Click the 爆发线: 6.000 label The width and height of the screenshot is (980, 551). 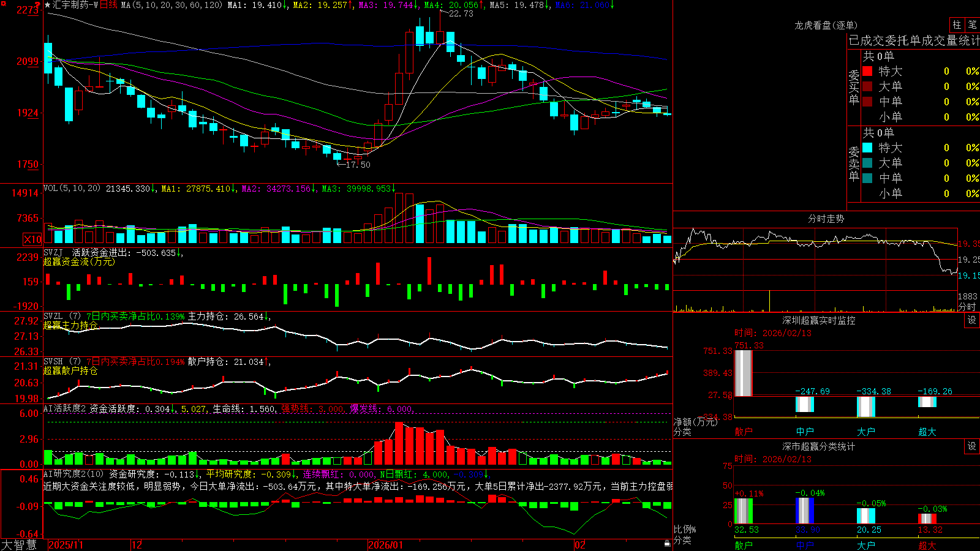382,408
